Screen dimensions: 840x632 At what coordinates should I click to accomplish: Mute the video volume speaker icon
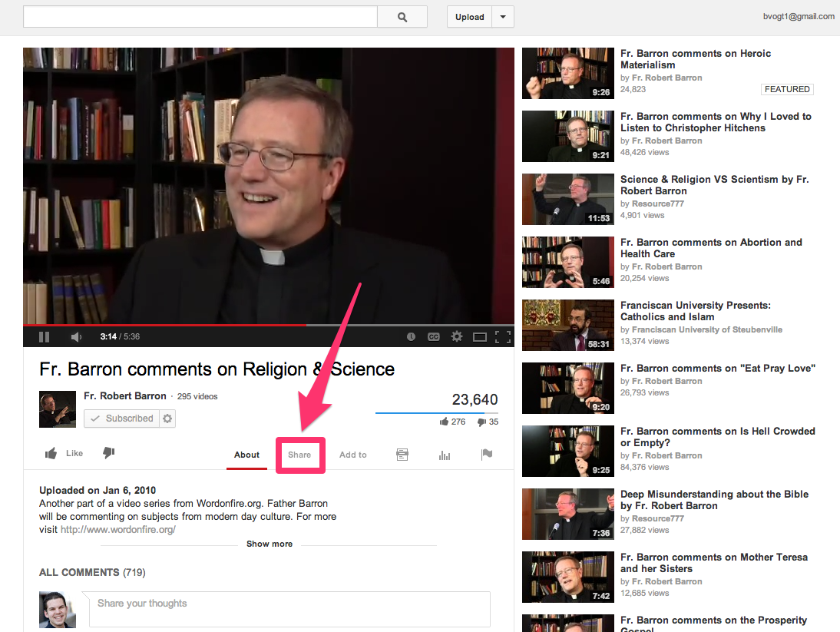coord(76,337)
